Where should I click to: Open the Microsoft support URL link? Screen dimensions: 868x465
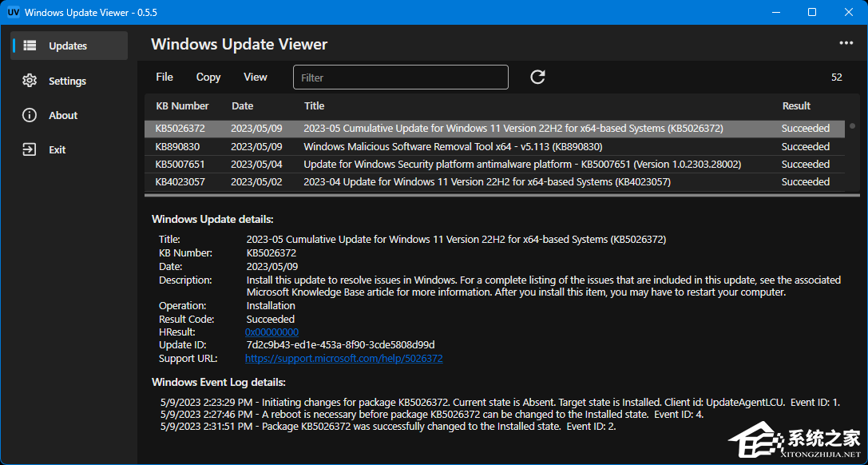(x=343, y=359)
